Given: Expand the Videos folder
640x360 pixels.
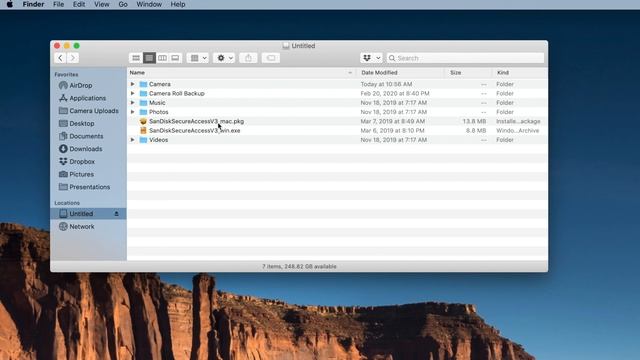Looking at the screenshot, I should 132,140.
